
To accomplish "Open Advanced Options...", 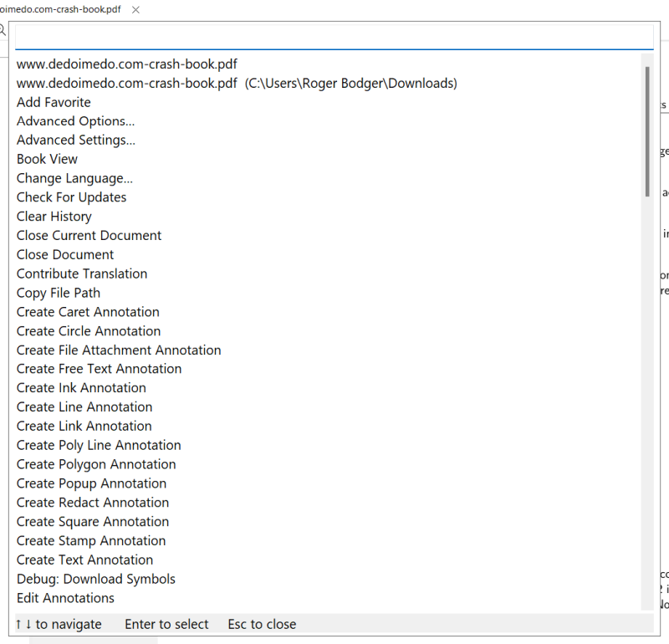I will [x=75, y=120].
